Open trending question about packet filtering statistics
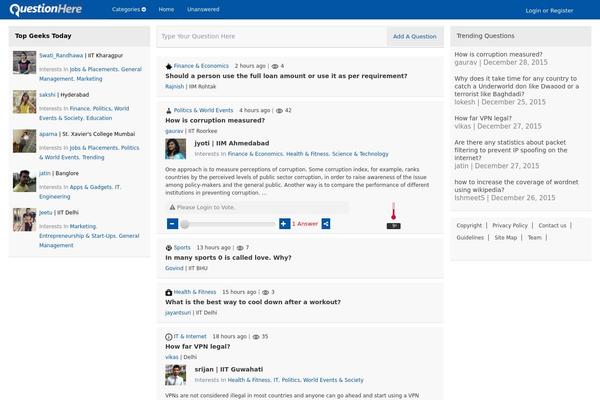 point(510,150)
